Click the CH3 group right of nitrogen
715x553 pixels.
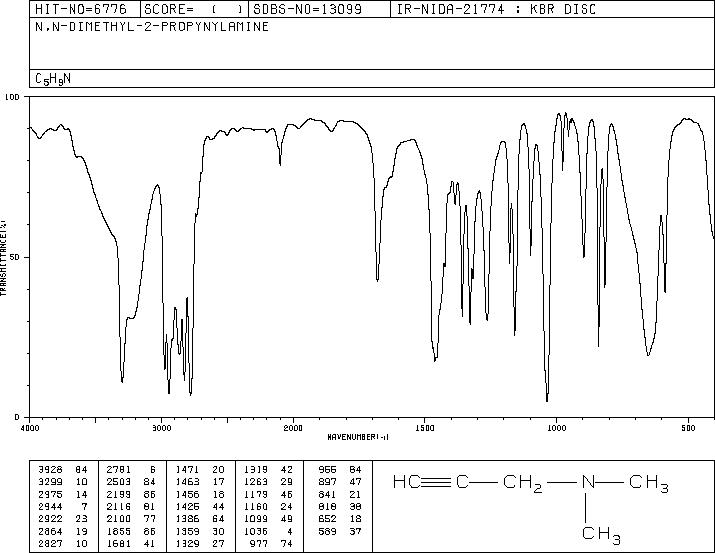649,483
